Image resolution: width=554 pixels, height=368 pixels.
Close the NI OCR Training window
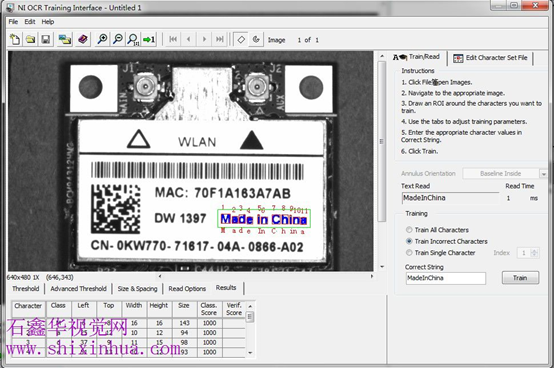pos(535,5)
